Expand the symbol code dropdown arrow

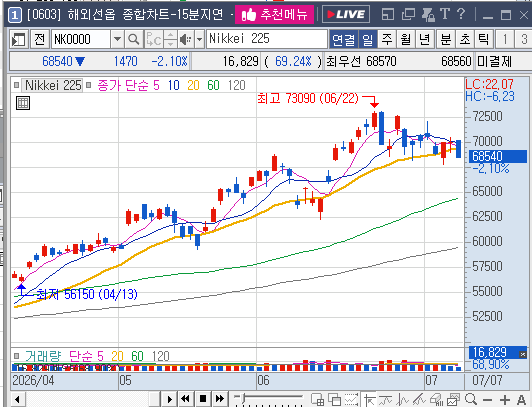[117, 39]
